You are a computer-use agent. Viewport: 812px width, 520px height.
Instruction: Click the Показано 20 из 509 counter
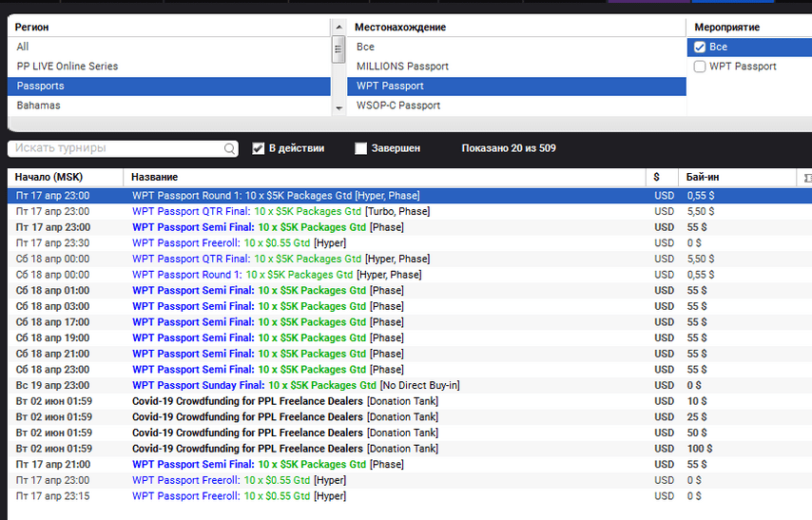coord(509,148)
